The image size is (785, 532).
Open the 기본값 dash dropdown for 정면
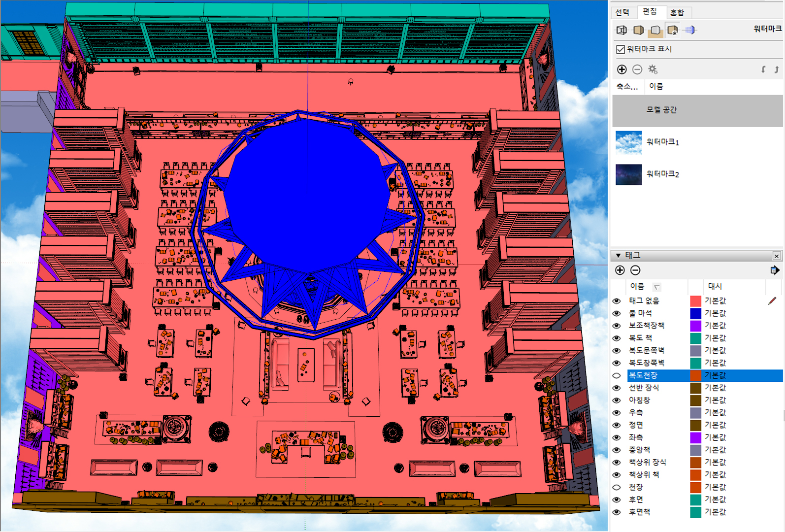click(x=715, y=425)
